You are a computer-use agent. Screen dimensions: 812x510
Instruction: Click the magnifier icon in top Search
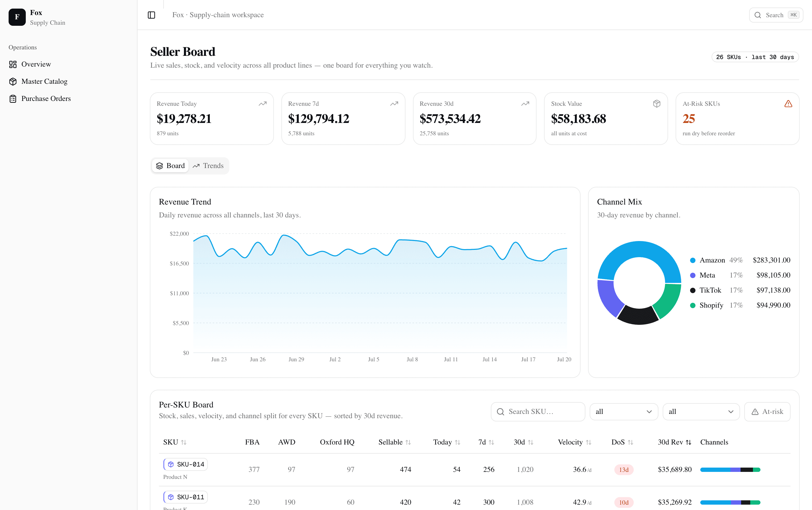pos(757,15)
